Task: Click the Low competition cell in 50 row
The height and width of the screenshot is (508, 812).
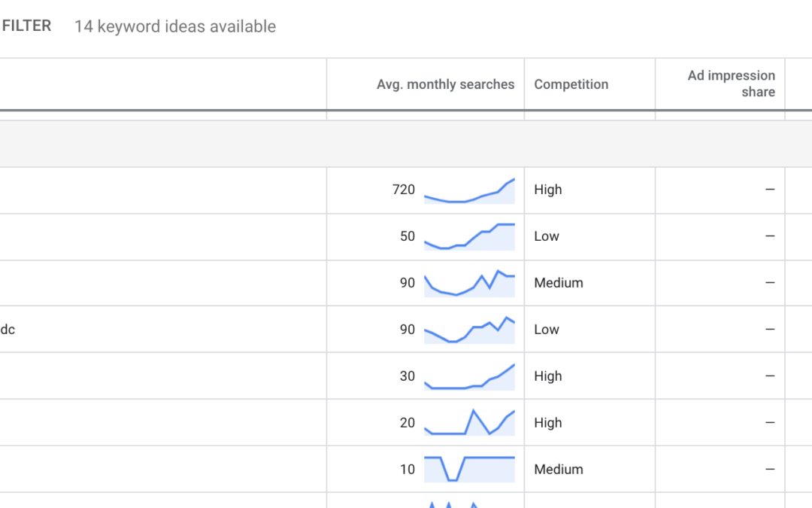Action: coord(547,236)
